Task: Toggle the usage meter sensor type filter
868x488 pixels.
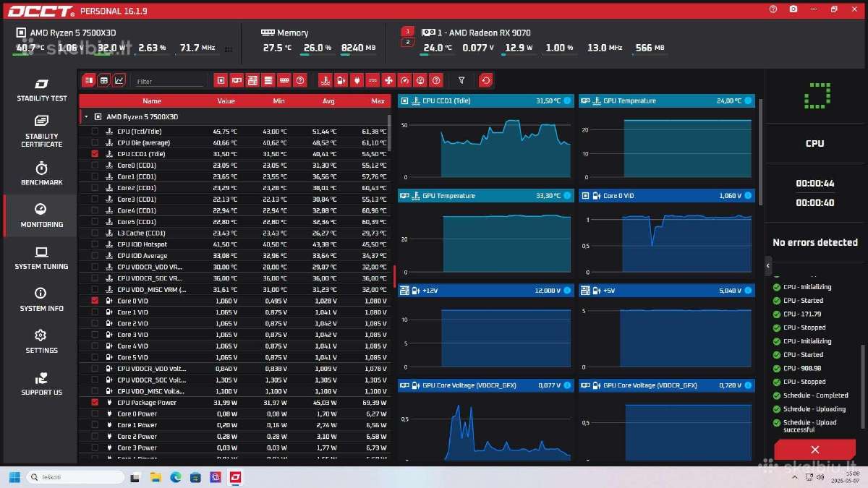Action: [x=420, y=80]
